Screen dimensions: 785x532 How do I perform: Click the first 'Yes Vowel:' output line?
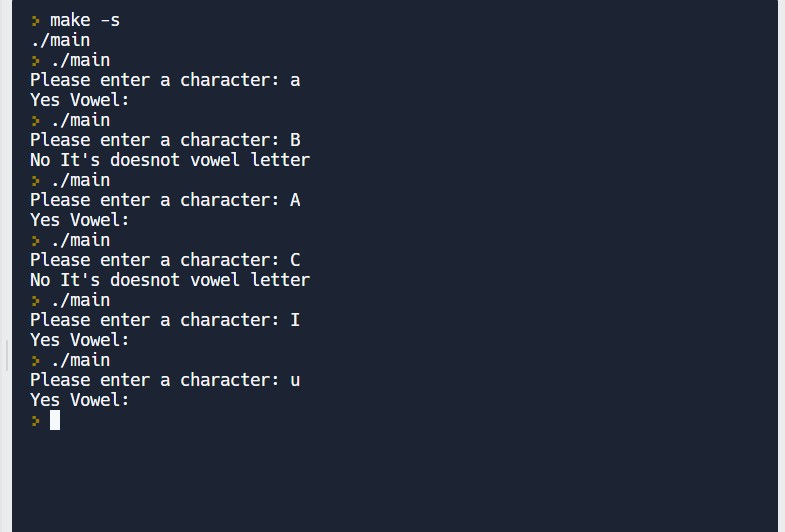[x=80, y=100]
